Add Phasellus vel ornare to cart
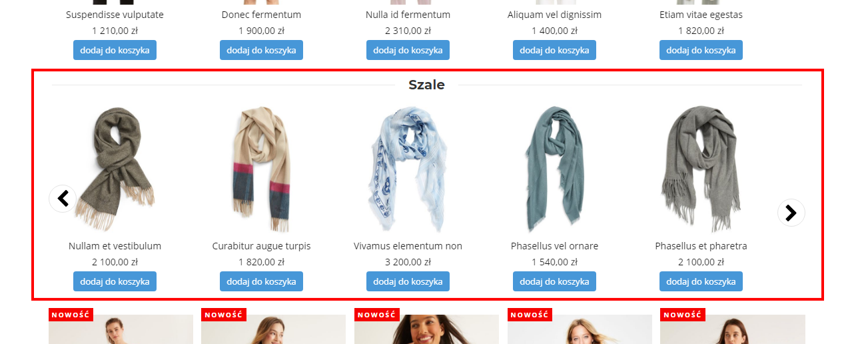The height and width of the screenshot is (344, 868). [x=554, y=281]
